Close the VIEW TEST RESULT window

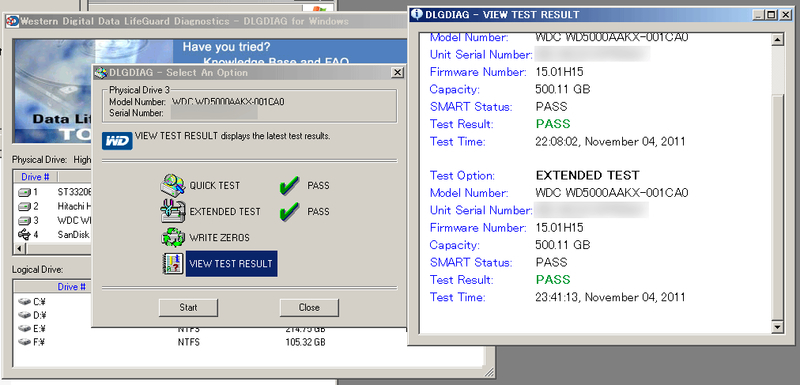785,15
